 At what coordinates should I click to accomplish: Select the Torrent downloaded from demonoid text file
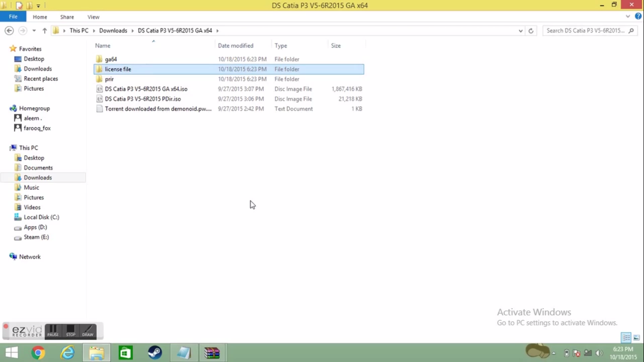(x=229, y=109)
